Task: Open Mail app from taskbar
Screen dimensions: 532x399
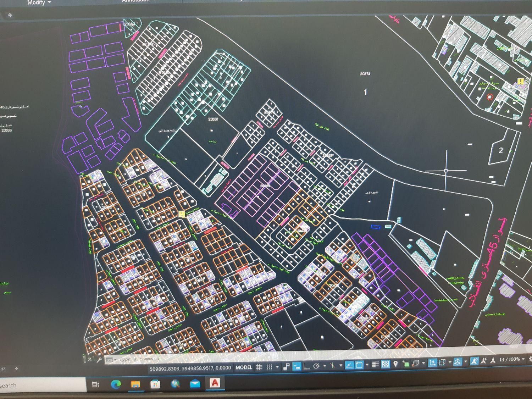Action: click(x=195, y=383)
